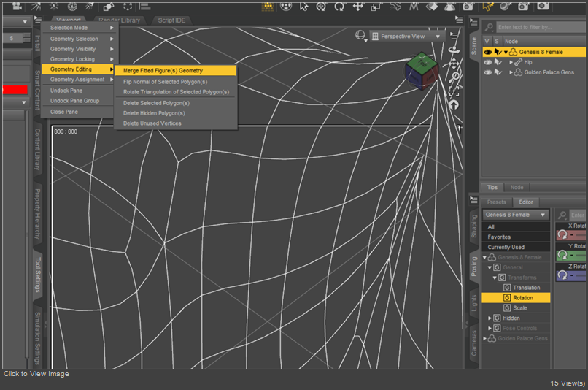Click the new camera icon in top toolbar
The width and height of the screenshot is (588, 390).
(17, 6)
